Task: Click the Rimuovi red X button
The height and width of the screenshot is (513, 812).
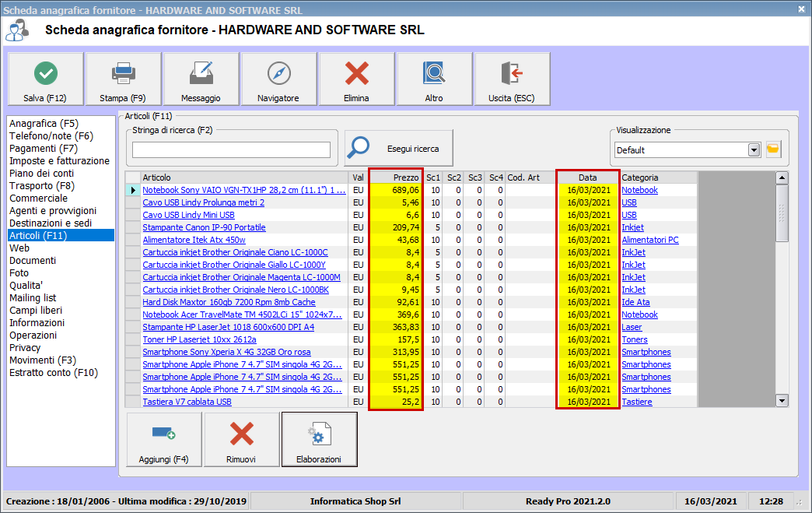Action: [x=242, y=439]
